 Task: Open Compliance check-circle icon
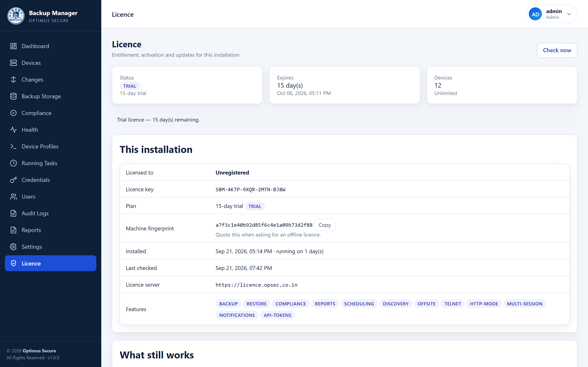point(13,113)
